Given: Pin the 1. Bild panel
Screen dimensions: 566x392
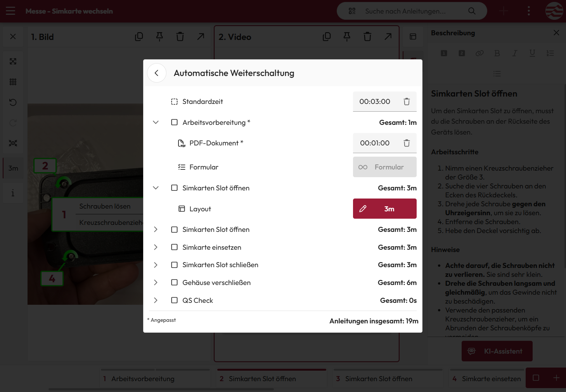Looking at the screenshot, I should (x=159, y=37).
